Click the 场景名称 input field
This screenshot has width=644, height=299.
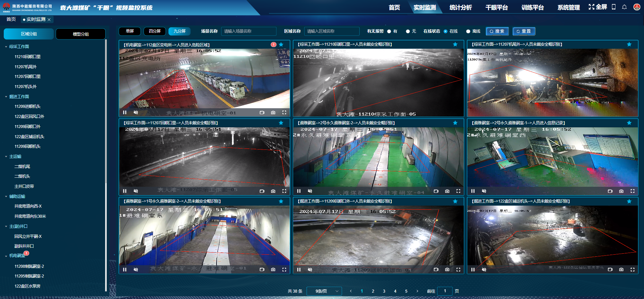click(249, 31)
